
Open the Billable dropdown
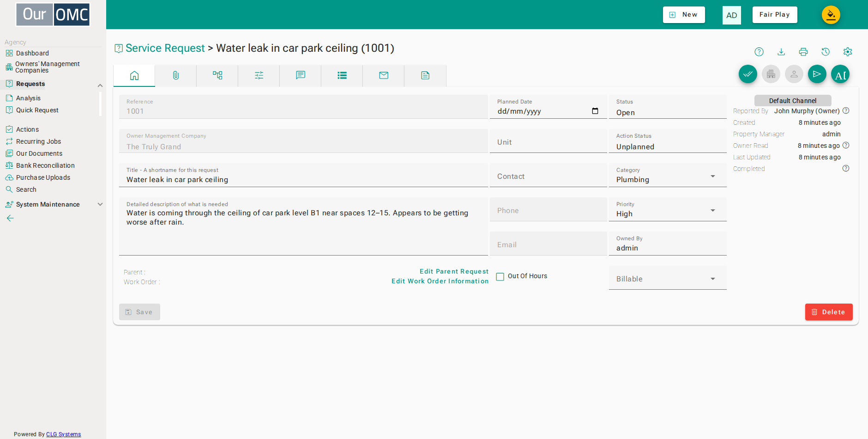pos(668,278)
